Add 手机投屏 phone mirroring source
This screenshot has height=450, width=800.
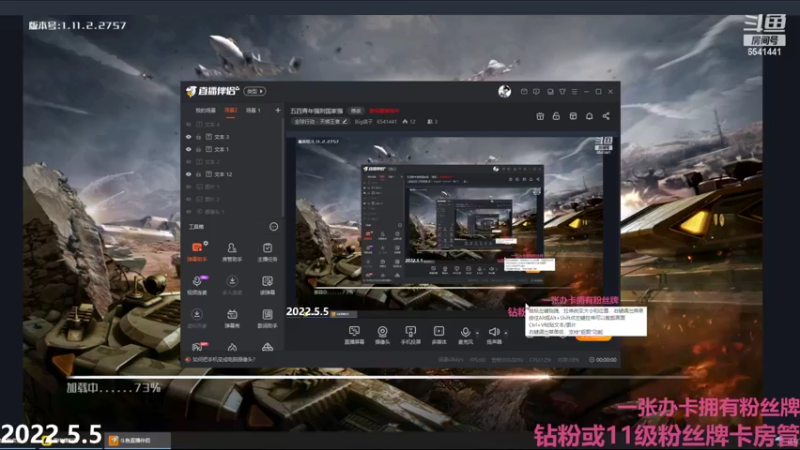tap(411, 335)
